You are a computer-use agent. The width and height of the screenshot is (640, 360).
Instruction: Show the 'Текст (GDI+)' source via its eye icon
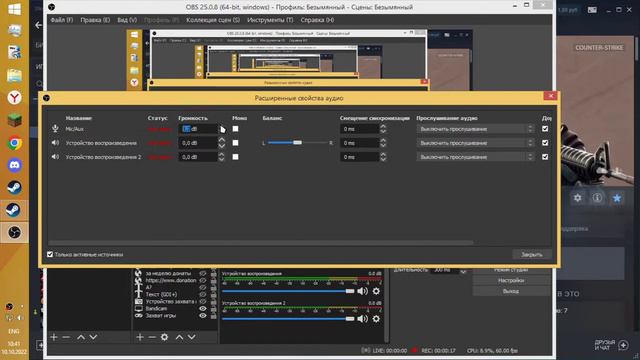click(x=202, y=294)
